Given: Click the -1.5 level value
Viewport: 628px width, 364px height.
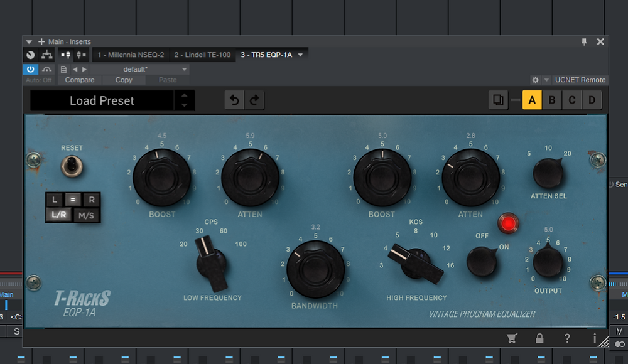Looking at the screenshot, I should tap(619, 317).
